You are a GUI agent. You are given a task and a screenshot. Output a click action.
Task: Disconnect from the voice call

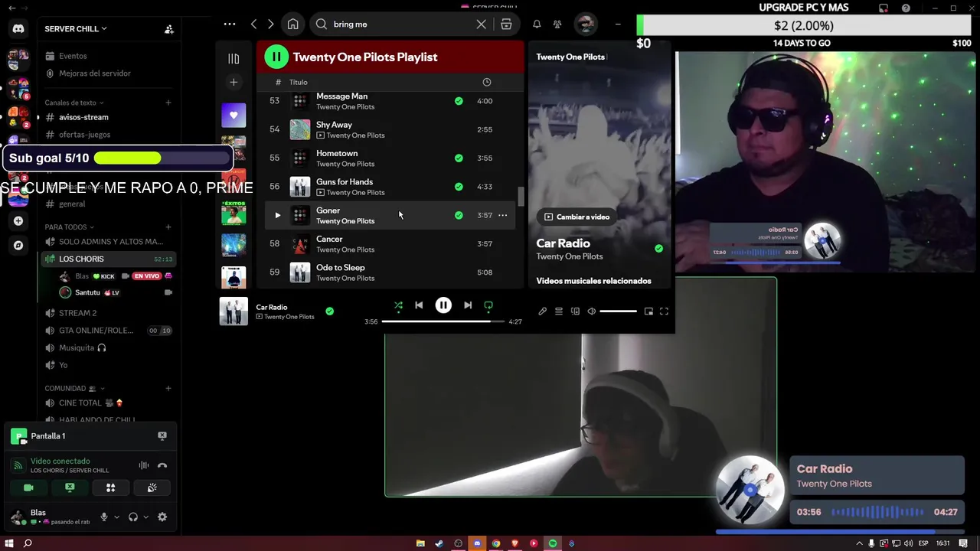[162, 465]
